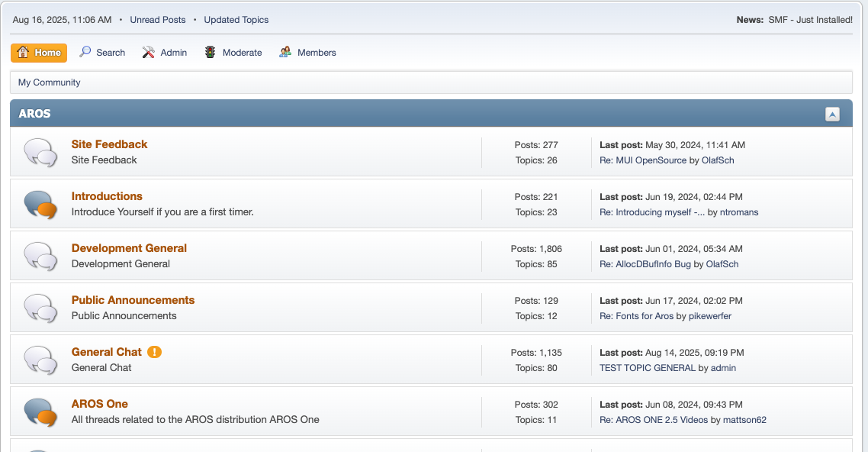Viewport: 868px width, 452px height.
Task: Open the Moderate menu item
Action: [x=233, y=53]
